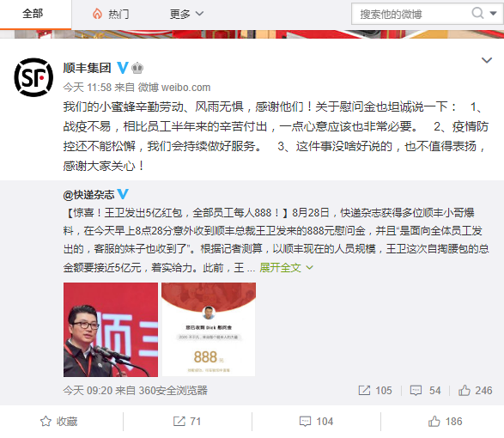Image resolution: width=504 pixels, height=438 pixels.
Task: Open comments on quoted post showing 54
Action: [426, 391]
